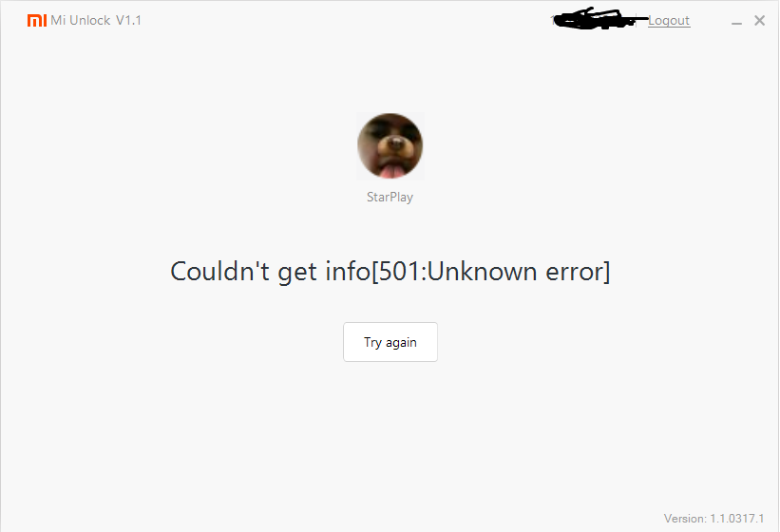This screenshot has width=780, height=532.
Task: Click the underscore minimize icon
Action: pos(736,22)
